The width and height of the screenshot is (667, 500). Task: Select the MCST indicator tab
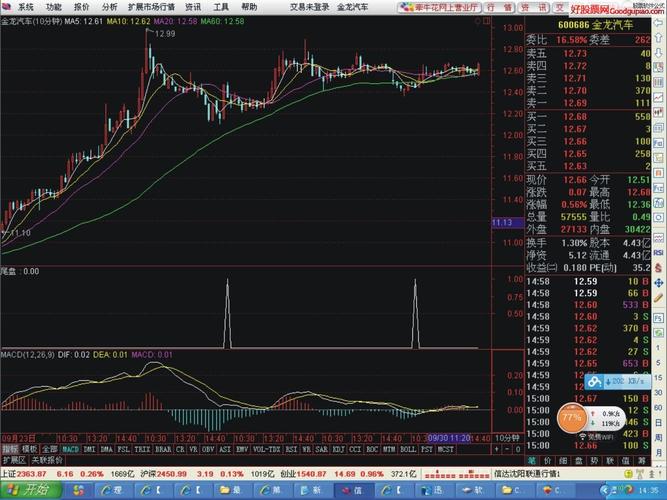pyautogui.click(x=445, y=449)
